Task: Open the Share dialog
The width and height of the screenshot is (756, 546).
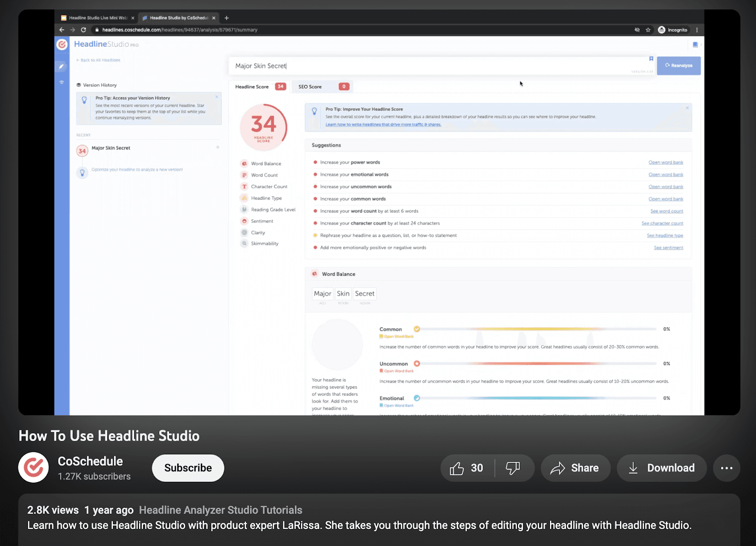Action: [x=576, y=468]
